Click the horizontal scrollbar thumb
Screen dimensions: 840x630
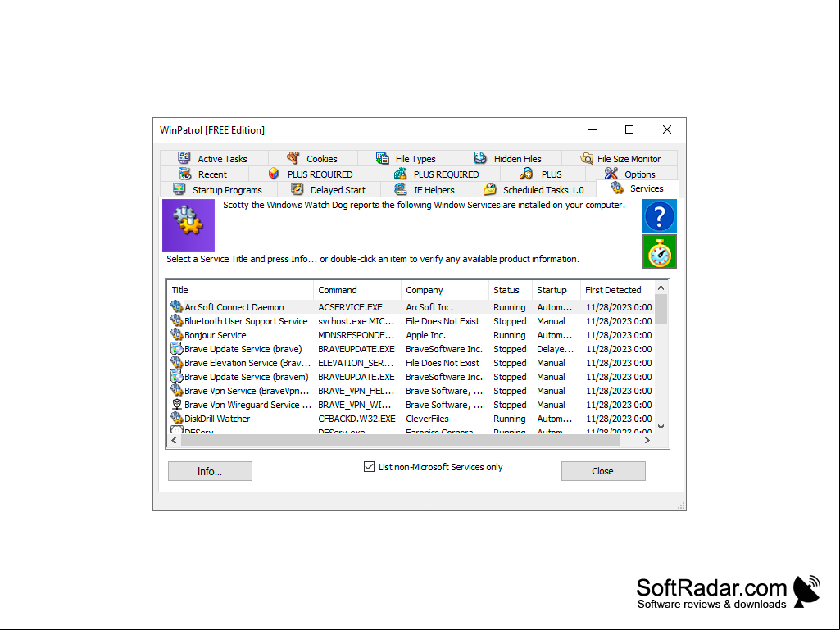point(400,441)
